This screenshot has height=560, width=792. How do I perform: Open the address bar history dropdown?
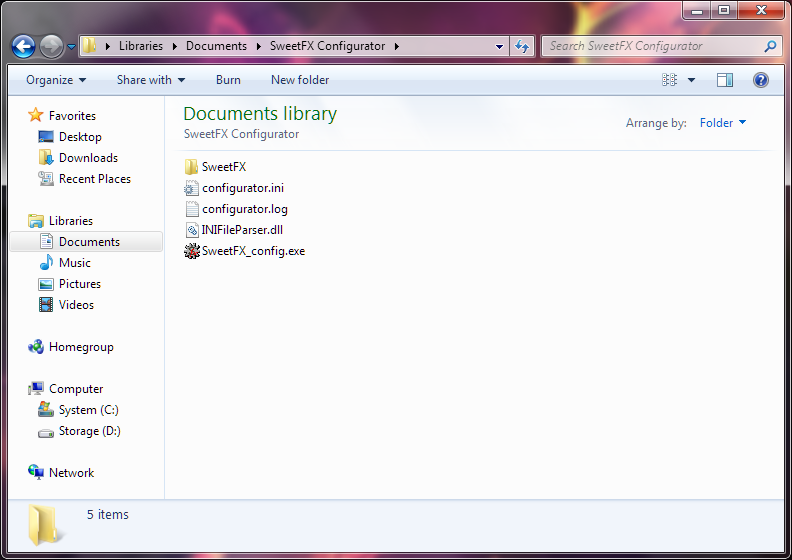(x=499, y=46)
